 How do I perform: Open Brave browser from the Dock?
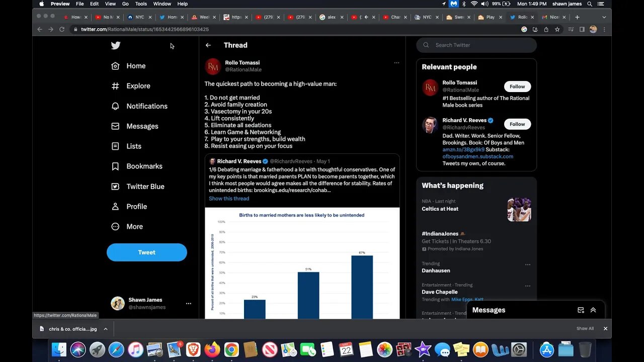tap(193, 349)
